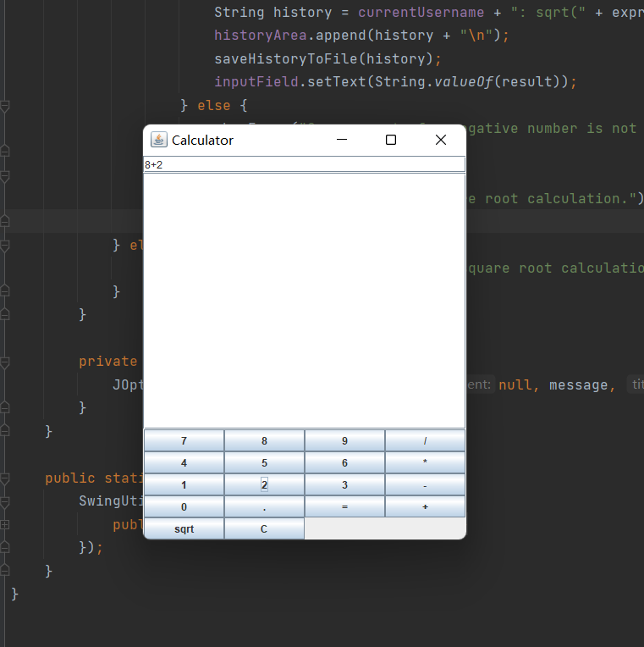Click the Java coffee cup icon in Calculator title bar
The height and width of the screenshot is (647, 644).
pos(159,140)
